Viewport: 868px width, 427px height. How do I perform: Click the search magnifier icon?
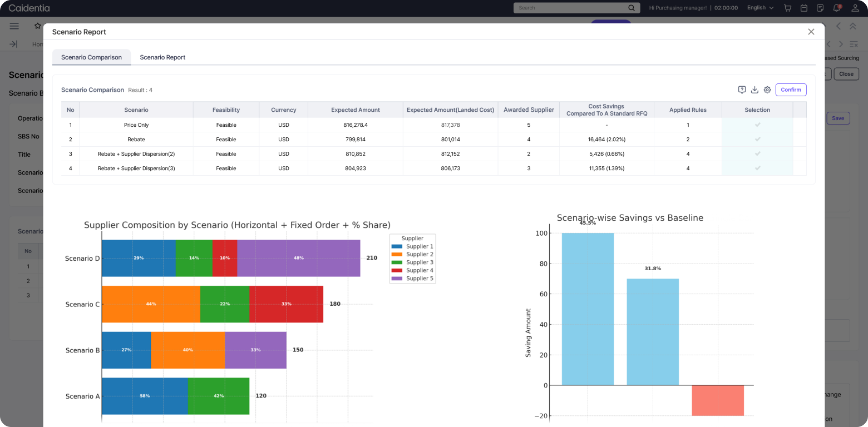pyautogui.click(x=631, y=8)
